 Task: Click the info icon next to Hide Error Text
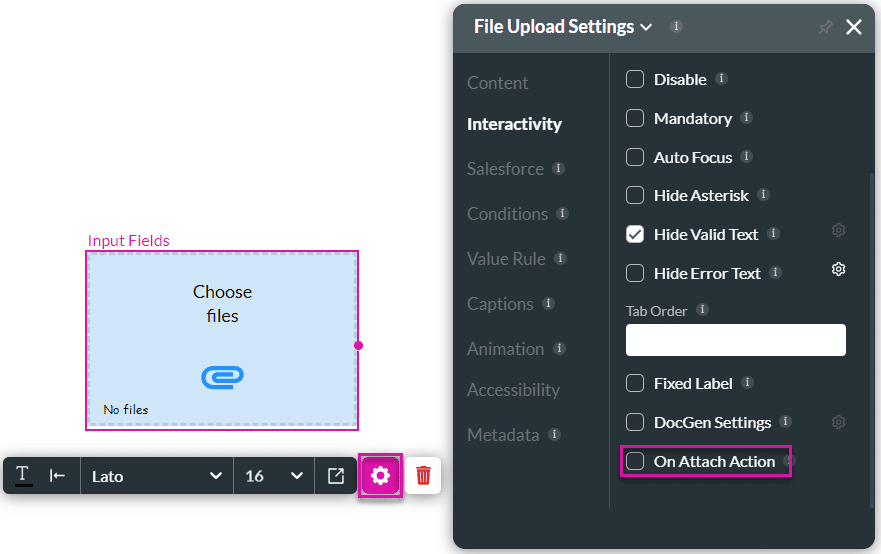pyautogui.click(x=775, y=273)
